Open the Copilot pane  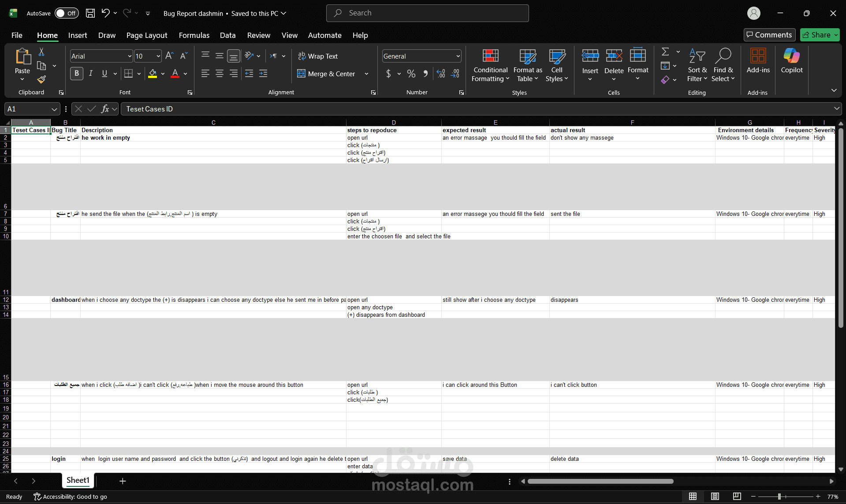coord(792,61)
